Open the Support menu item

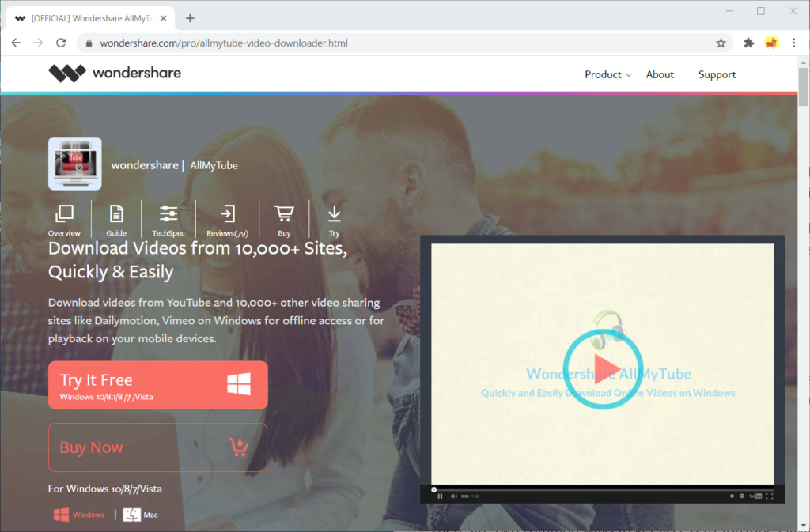click(x=717, y=74)
